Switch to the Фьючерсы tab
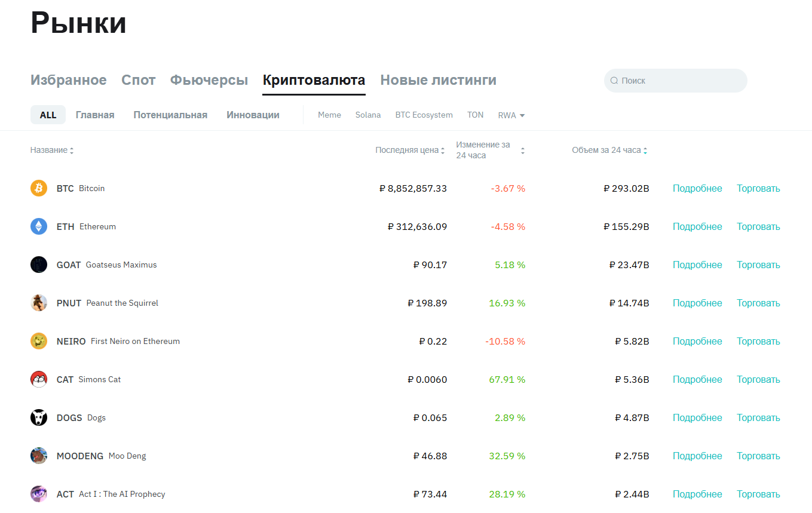This screenshot has height=513, width=812. click(209, 80)
